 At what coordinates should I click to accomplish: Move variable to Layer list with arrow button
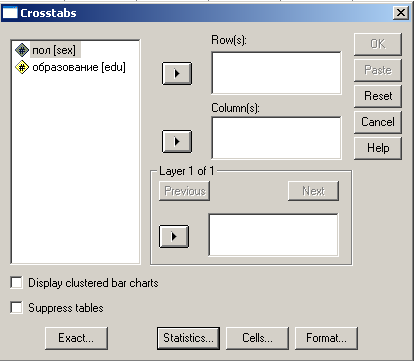point(174,236)
